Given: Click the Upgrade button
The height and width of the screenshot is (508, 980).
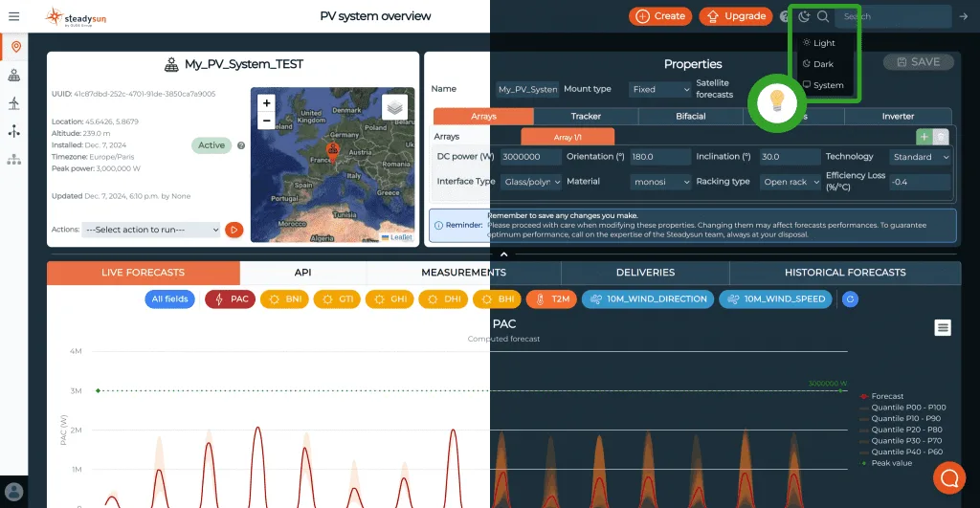Looking at the screenshot, I should coord(736,16).
